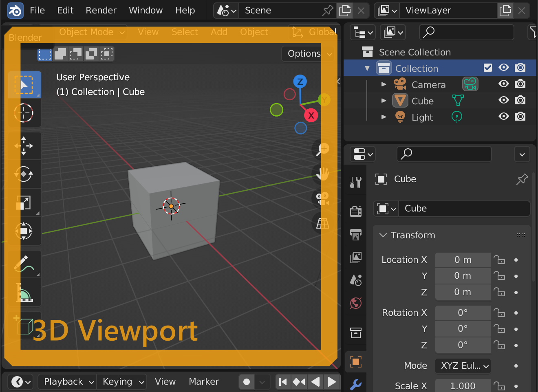The height and width of the screenshot is (392, 538).
Task: Select the Select Box tool
Action: pyautogui.click(x=24, y=85)
